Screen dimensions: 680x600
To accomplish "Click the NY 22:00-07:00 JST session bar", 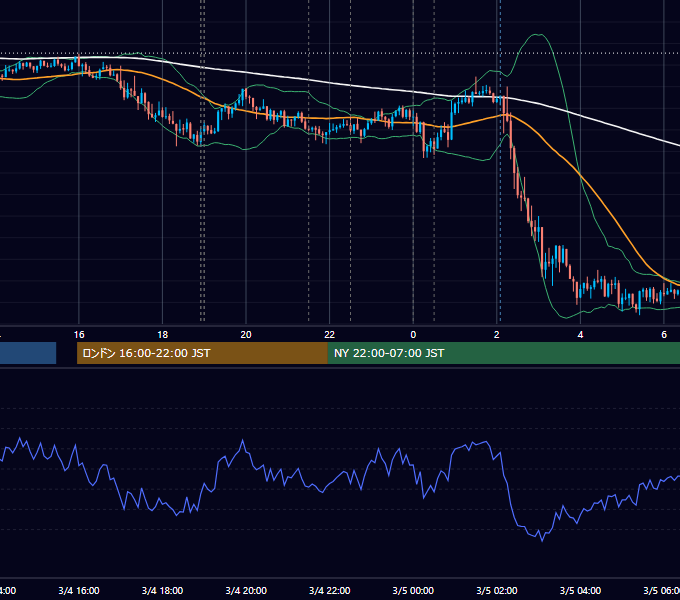I will (503, 353).
